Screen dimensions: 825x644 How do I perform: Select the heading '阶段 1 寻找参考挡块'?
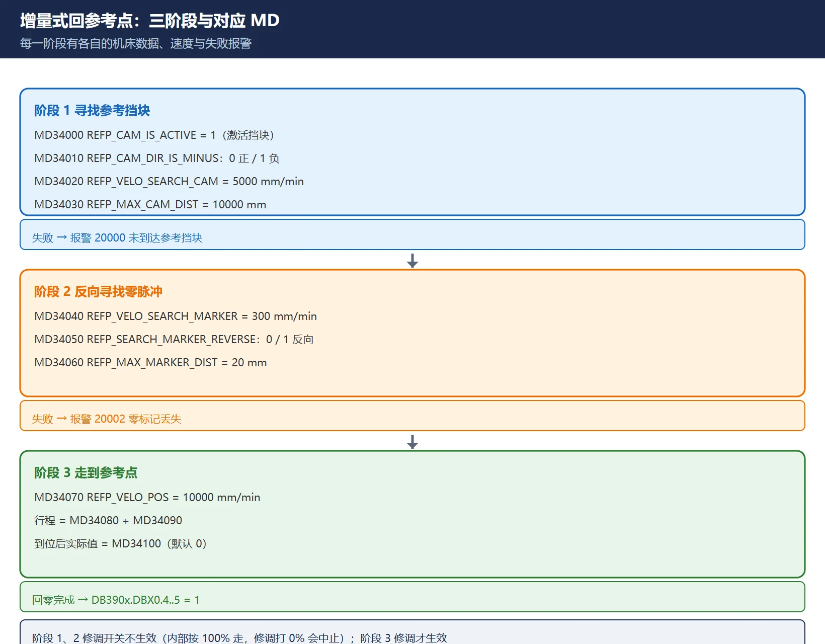(x=92, y=111)
